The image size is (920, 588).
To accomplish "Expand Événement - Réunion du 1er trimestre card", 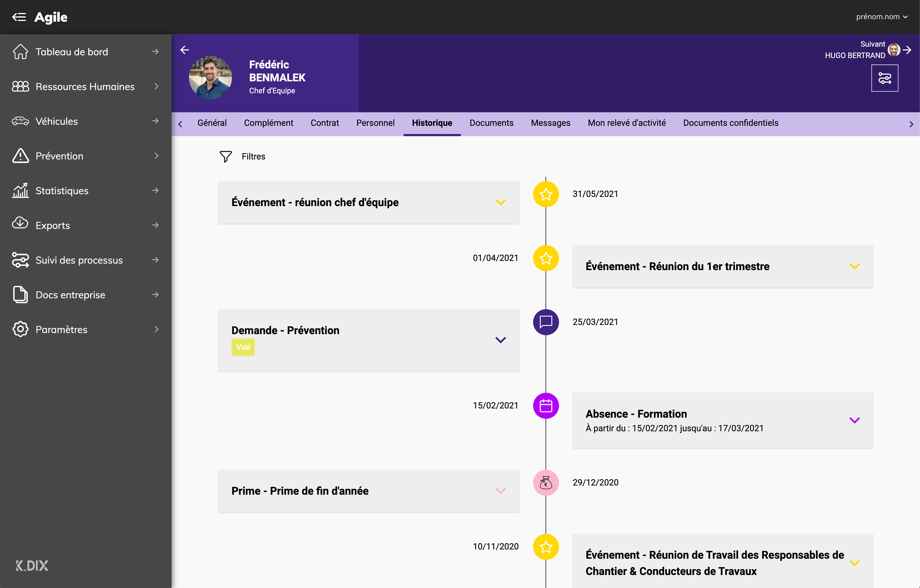I will coord(854,266).
